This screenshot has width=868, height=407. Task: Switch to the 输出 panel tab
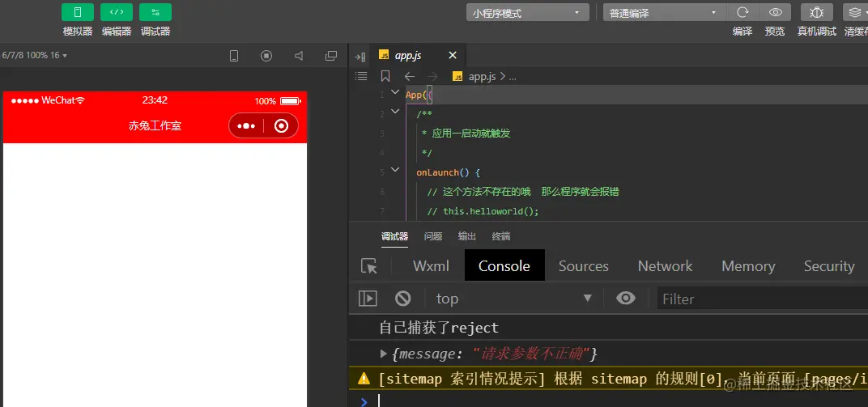(466, 236)
